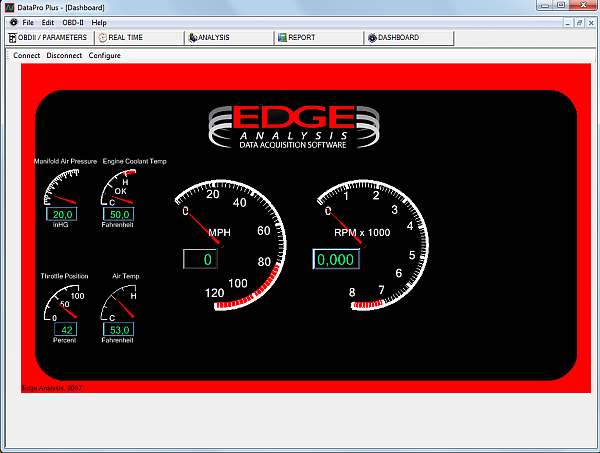The height and width of the screenshot is (453, 600).
Task: Click the MPH digital readout showing 0
Action: click(200, 259)
